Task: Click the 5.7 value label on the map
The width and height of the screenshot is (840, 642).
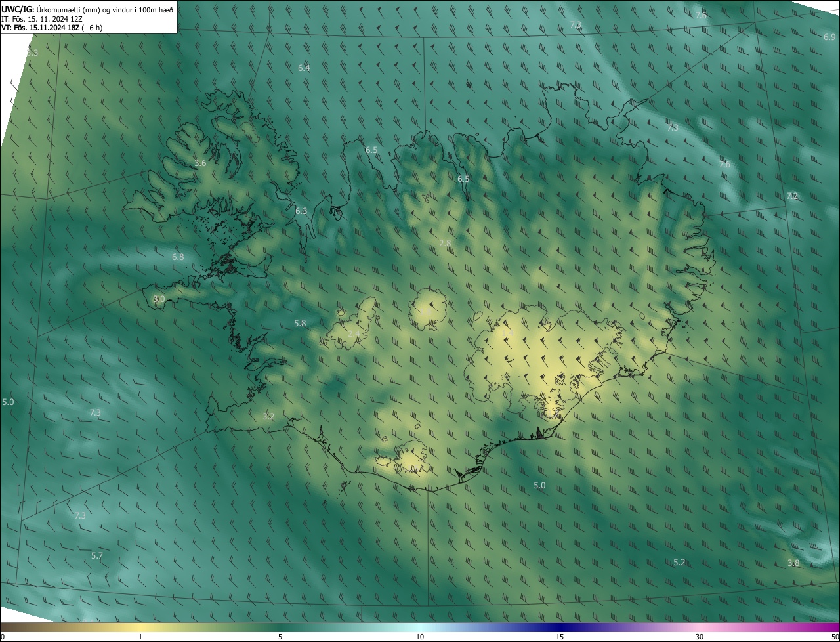Action: 97,556
